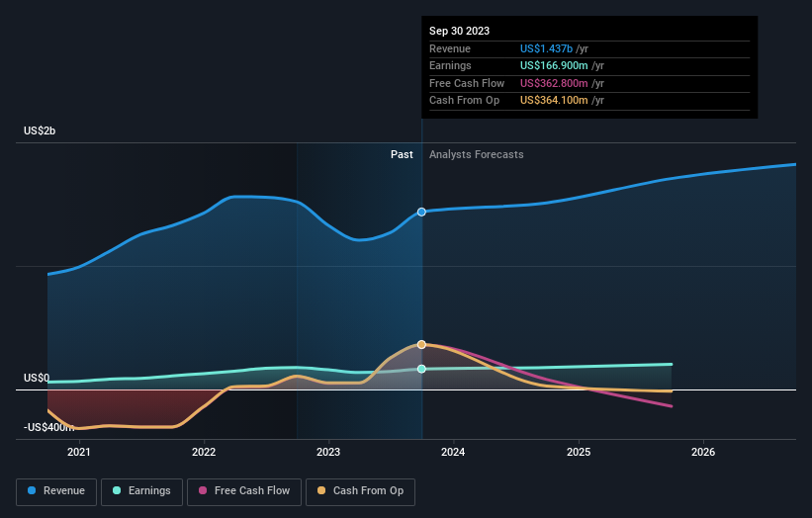Click the Cash From Op row label in tooltip
This screenshot has height=518, width=812.
click(x=465, y=101)
